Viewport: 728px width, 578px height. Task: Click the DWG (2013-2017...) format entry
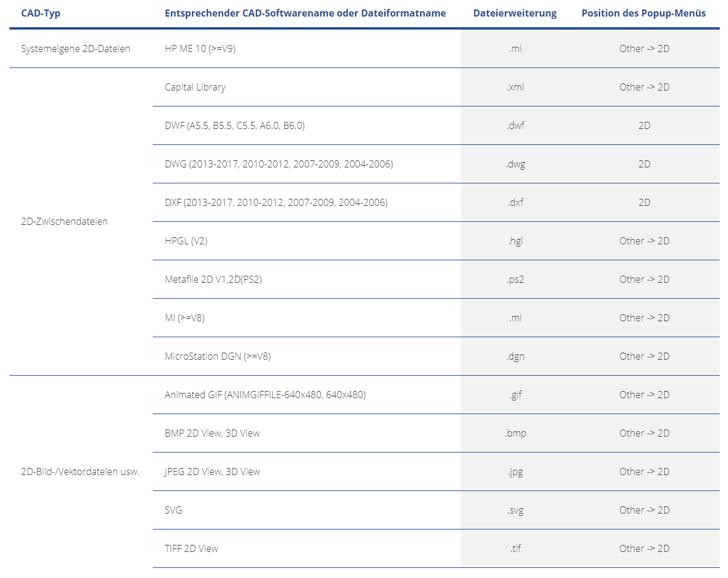(x=278, y=164)
